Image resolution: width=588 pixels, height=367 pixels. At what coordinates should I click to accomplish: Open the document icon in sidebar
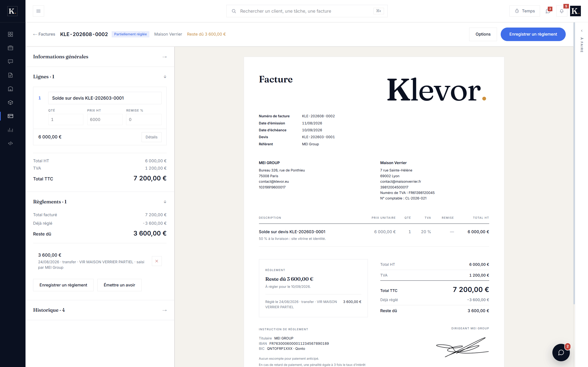point(10,75)
